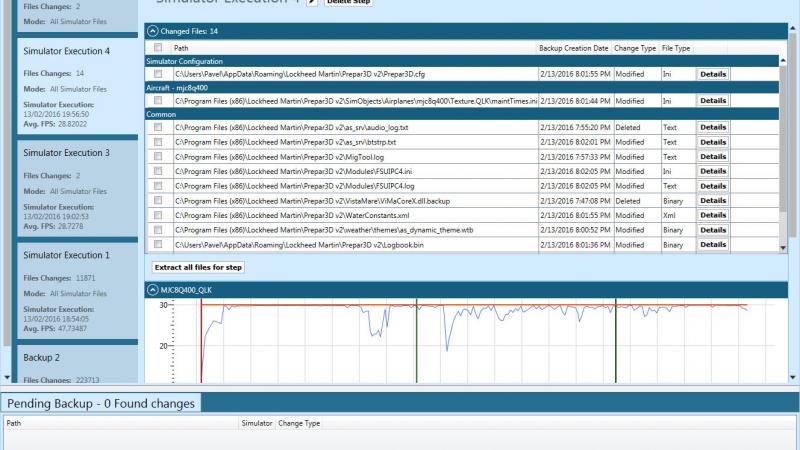Sort by Change Type column in file list
Image resolution: width=800 pixels, height=450 pixels.
[x=635, y=48]
